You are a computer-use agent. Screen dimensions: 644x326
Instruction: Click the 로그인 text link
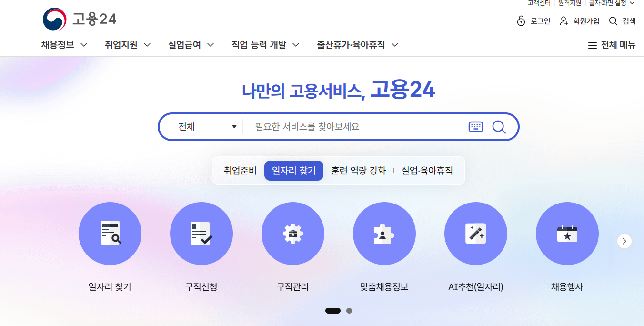541,21
